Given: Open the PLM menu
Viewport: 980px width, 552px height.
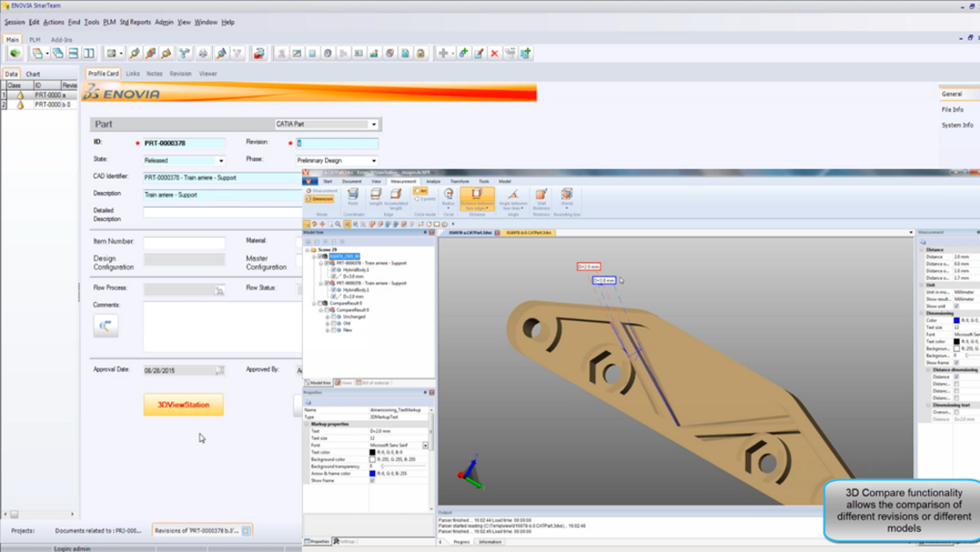Looking at the screenshot, I should tap(109, 22).
